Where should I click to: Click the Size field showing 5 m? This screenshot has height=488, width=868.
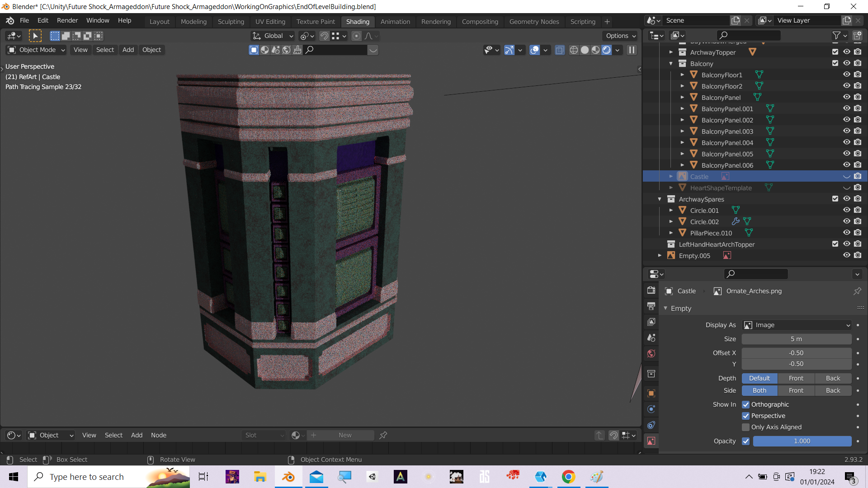[x=797, y=339]
